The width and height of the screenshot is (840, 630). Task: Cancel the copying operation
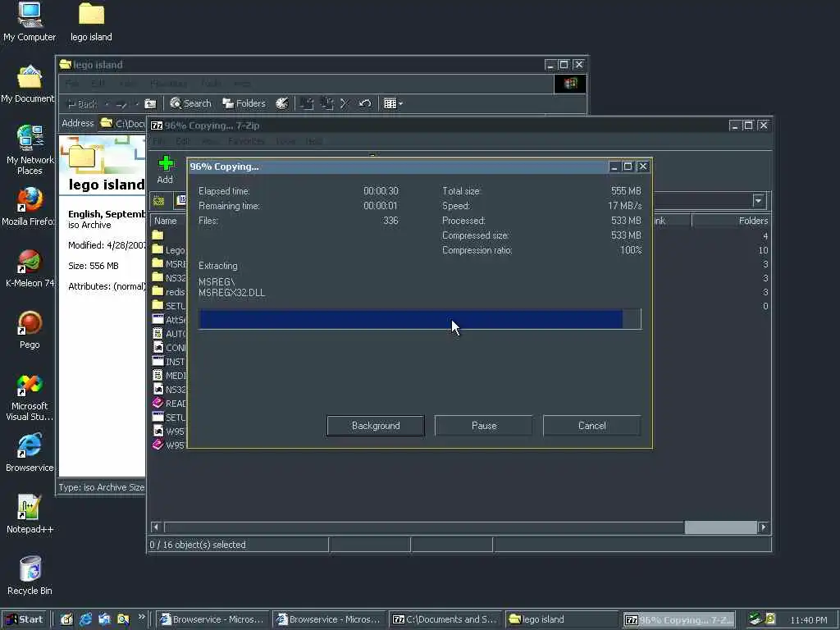[x=592, y=426]
